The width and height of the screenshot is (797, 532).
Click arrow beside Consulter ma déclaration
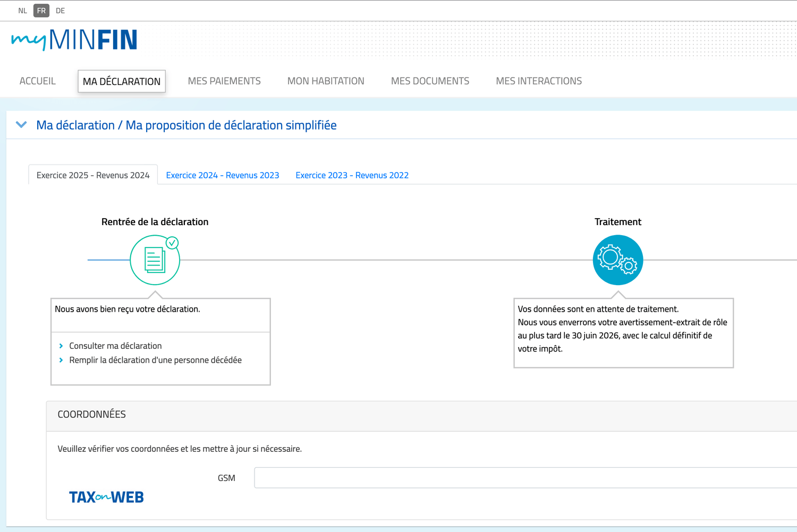[61, 346]
